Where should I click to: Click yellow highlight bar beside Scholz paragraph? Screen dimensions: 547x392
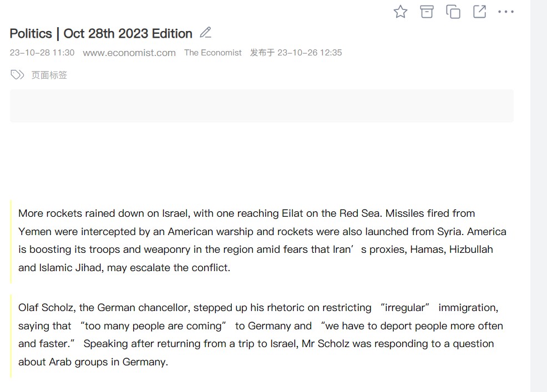point(11,335)
